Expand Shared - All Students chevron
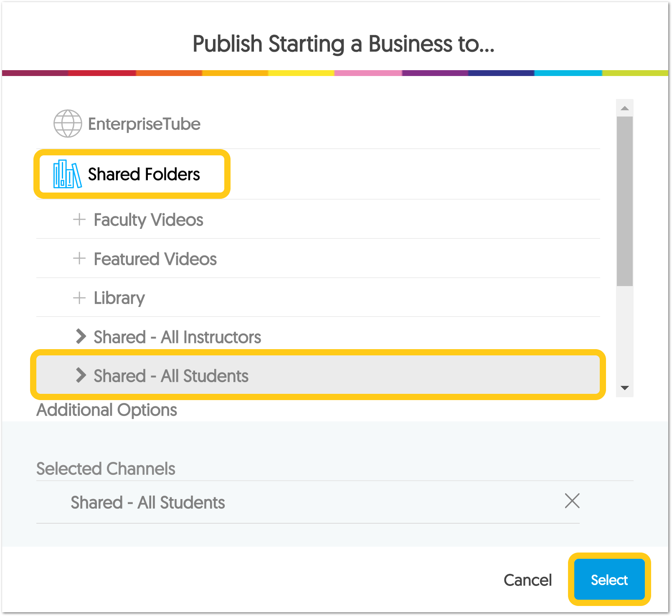 coord(81,375)
